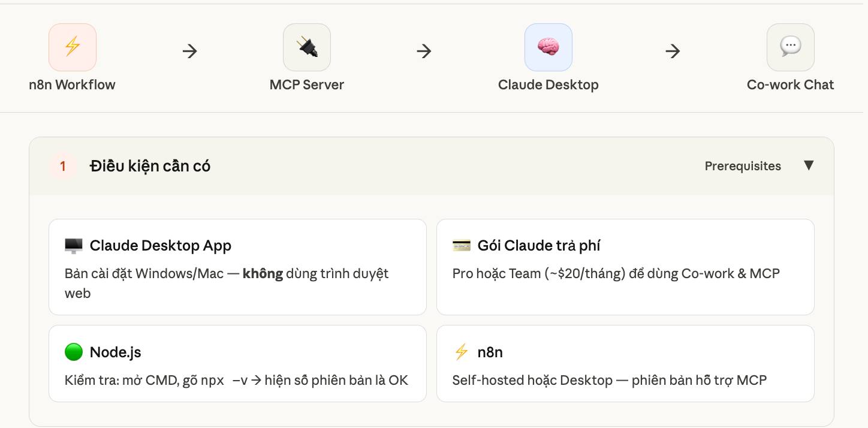This screenshot has width=868, height=428.
Task: Select the n8n Workflow step label
Action: pos(72,85)
